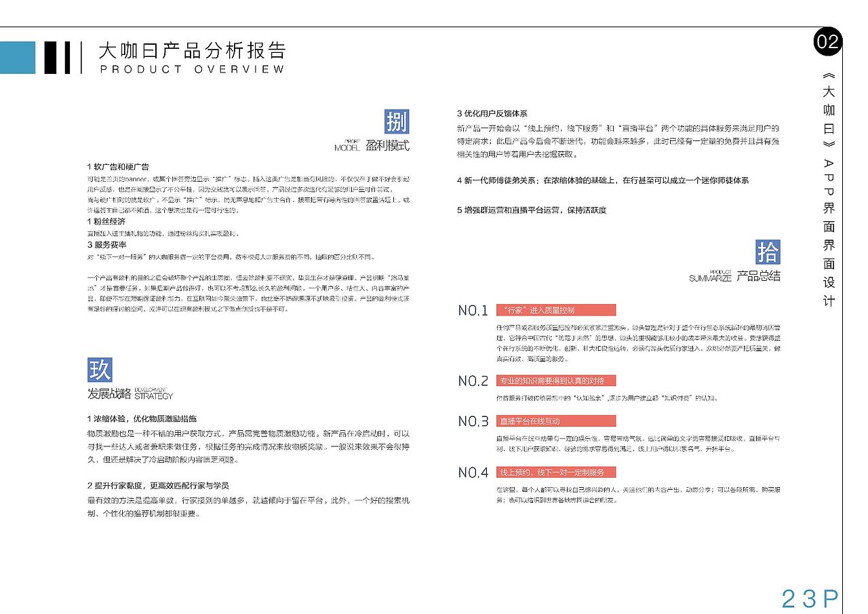Image resolution: width=868 pixels, height=614 pixels.
Task: Click the NO.1 label
Action: click(473, 311)
